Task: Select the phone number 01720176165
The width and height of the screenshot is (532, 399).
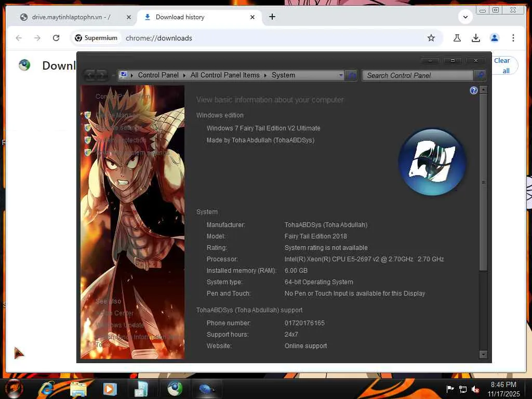Action: (x=304, y=323)
